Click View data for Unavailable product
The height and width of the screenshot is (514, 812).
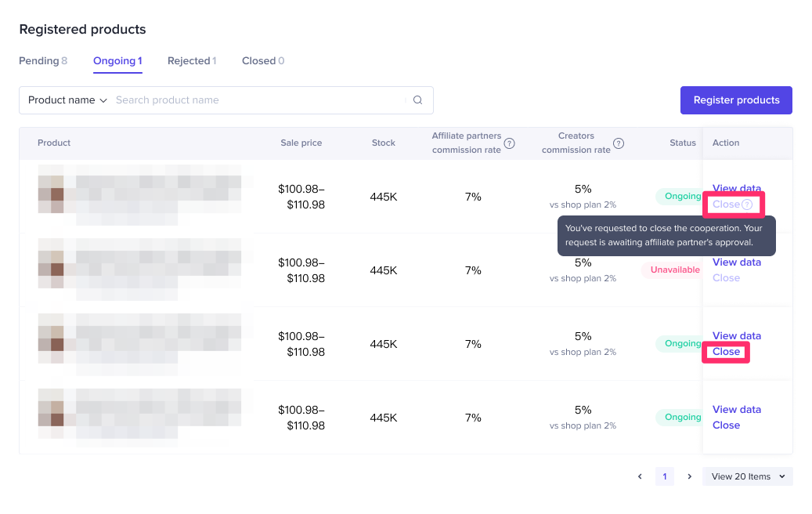point(736,262)
